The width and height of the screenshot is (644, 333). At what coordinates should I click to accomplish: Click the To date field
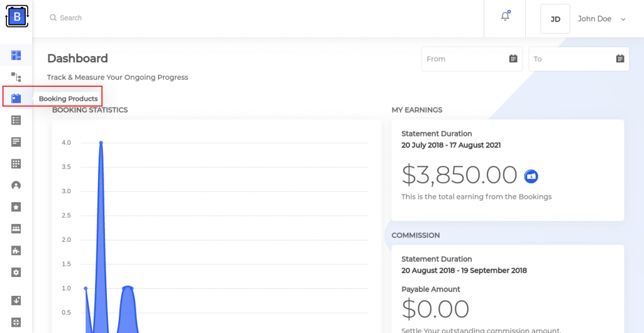(579, 59)
